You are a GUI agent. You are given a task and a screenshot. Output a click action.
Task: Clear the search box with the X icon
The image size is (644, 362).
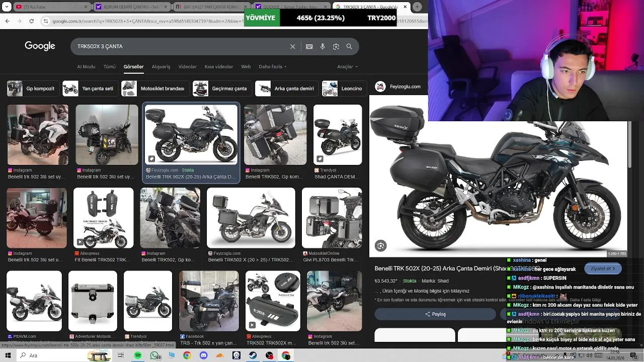pyautogui.click(x=293, y=46)
